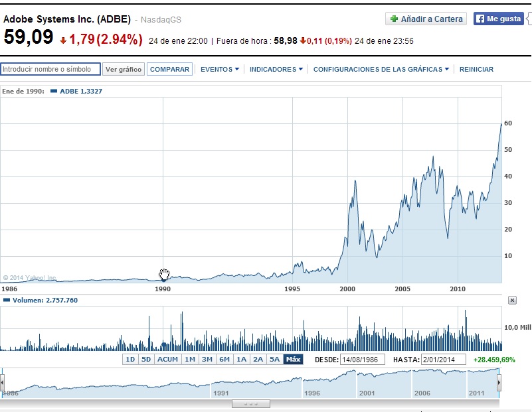Click the 2000 label on the x-axis
The width and height of the screenshot is (532, 412).
347,289
